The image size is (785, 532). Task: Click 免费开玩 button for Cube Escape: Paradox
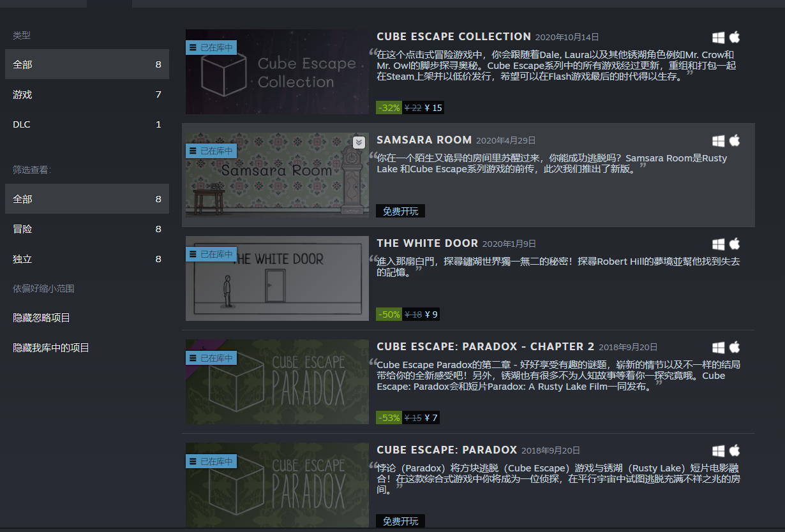click(x=400, y=521)
